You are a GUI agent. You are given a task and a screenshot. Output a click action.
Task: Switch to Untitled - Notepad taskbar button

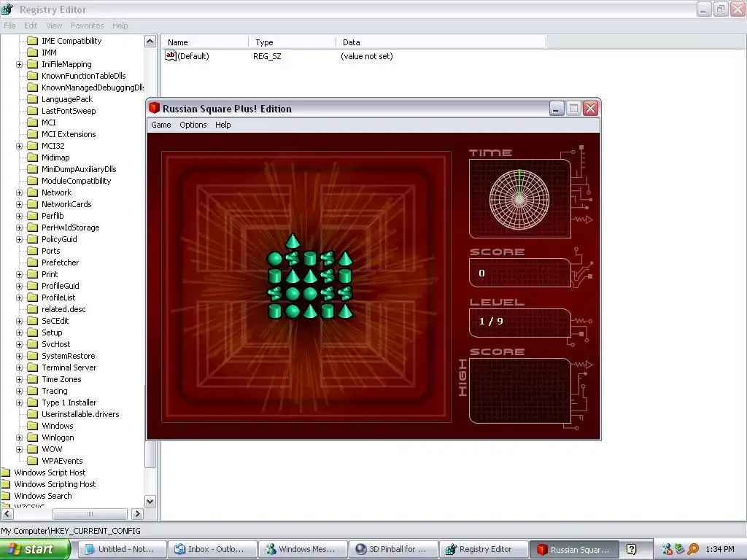[122, 549]
